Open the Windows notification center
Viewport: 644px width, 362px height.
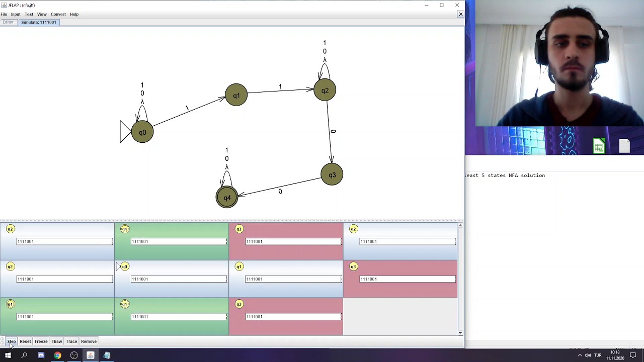click(x=633, y=355)
